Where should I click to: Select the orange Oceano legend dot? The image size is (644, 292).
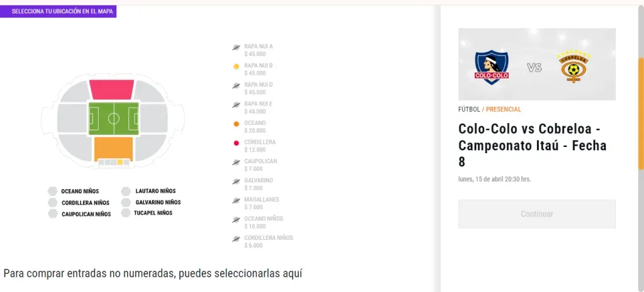point(236,124)
